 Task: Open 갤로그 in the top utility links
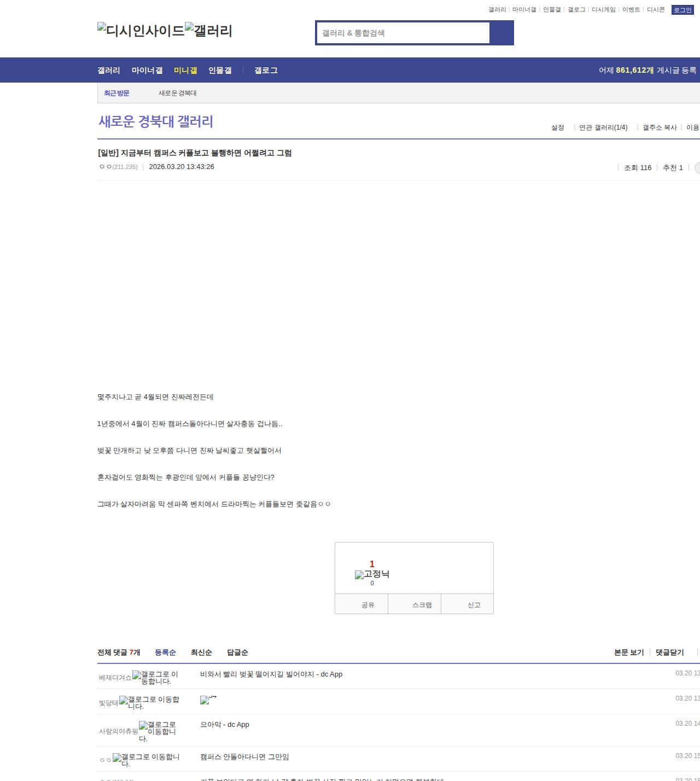(576, 10)
